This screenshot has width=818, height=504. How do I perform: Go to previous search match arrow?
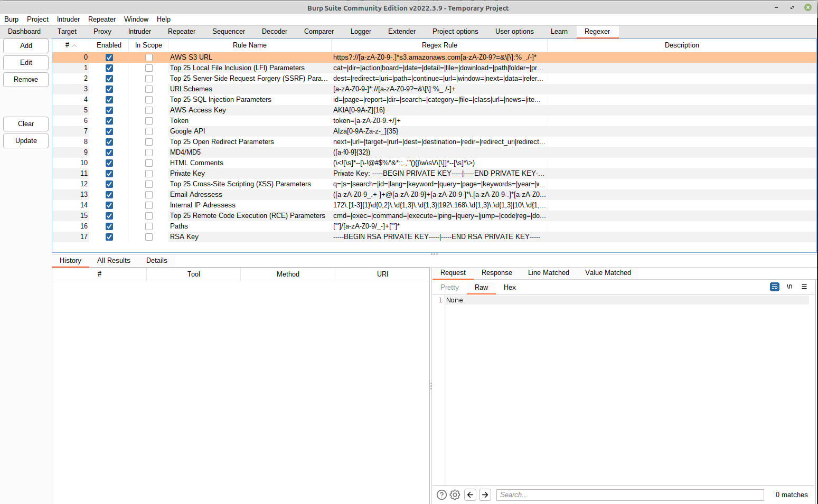470,495
